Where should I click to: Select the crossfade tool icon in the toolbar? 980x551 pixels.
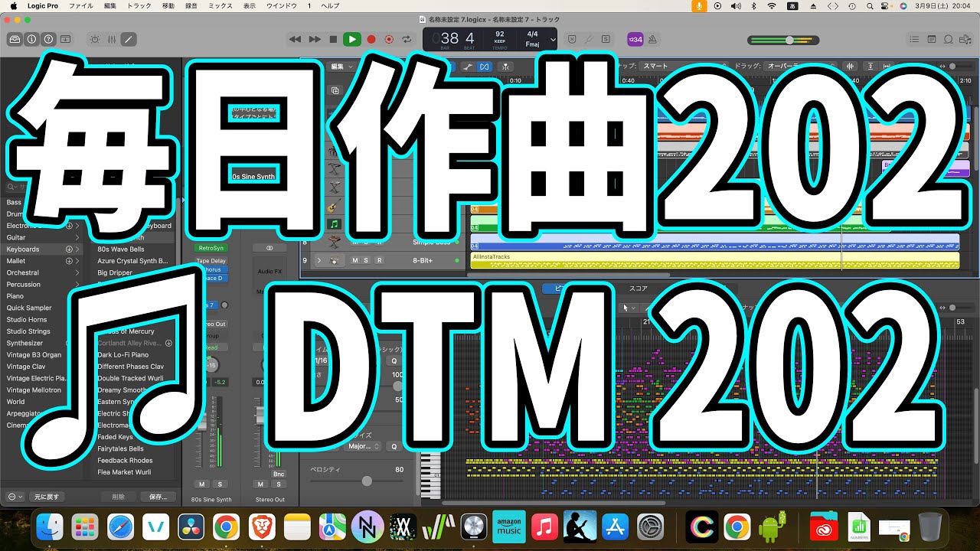pos(484,67)
